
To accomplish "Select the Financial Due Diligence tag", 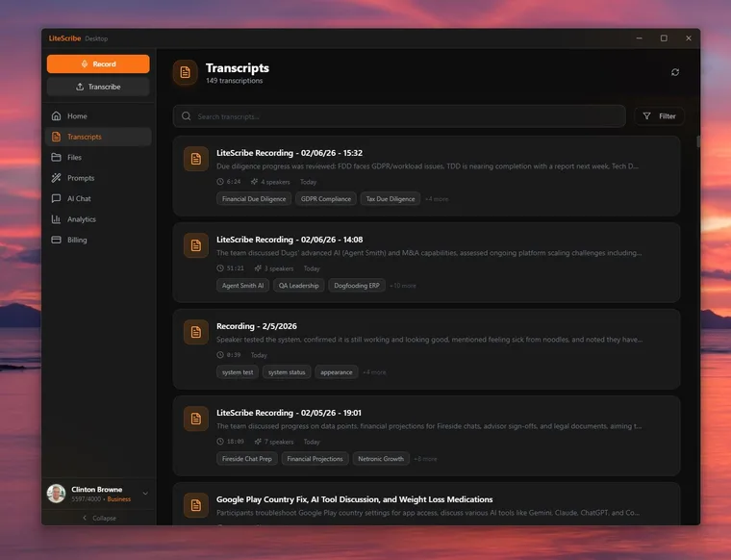I will (254, 198).
